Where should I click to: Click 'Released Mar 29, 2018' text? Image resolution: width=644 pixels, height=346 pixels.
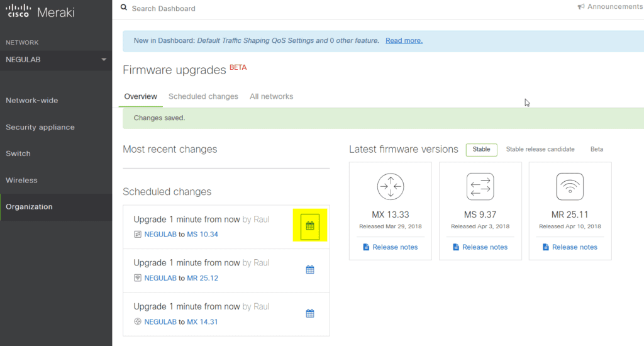[390, 226]
